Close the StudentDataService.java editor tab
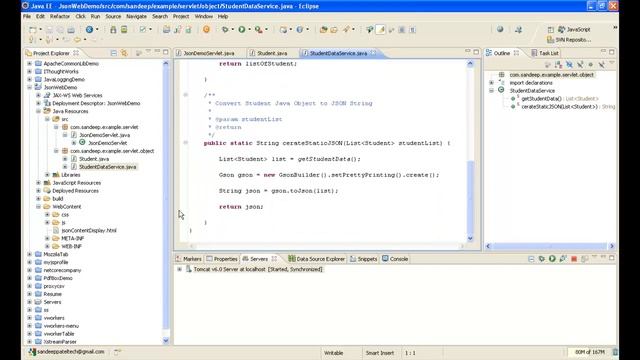 coord(373,53)
